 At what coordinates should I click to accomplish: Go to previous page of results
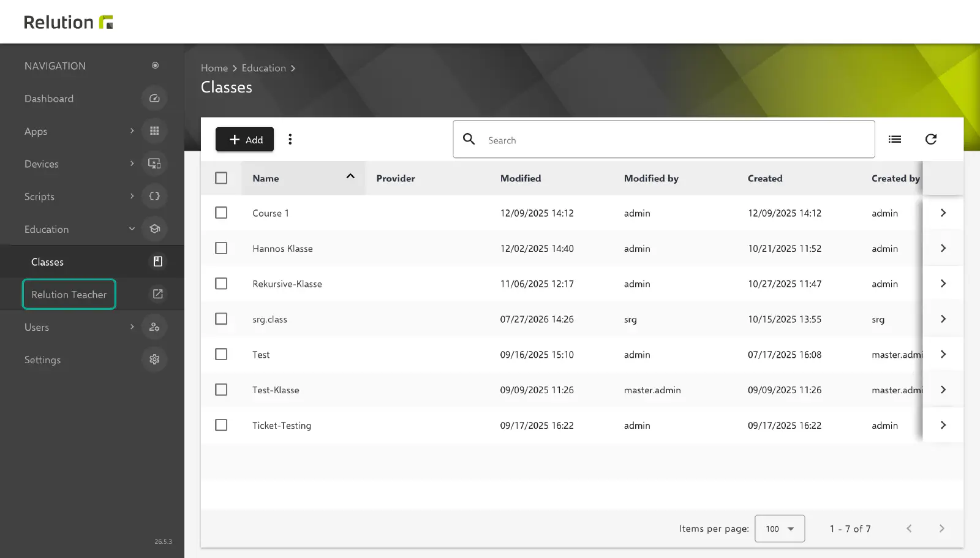click(x=909, y=529)
